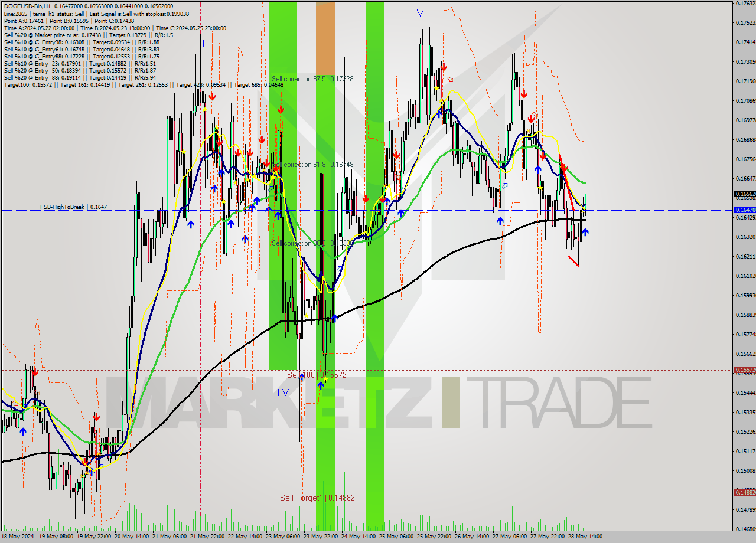Click the 0.16320 price axis label

click(x=745, y=237)
